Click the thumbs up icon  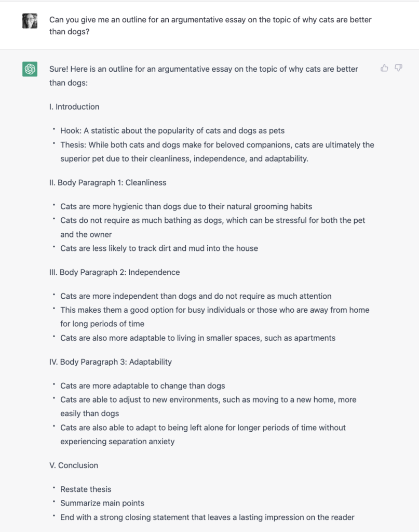coord(384,68)
